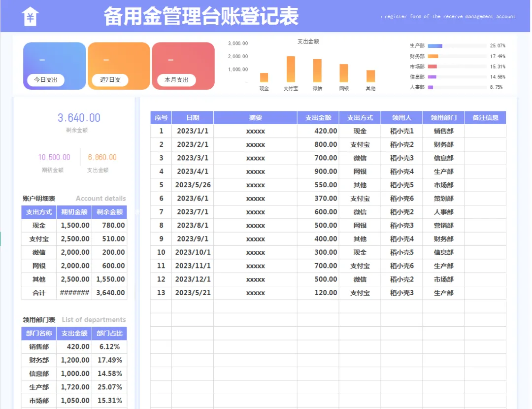Click the 序号 column header

point(161,118)
